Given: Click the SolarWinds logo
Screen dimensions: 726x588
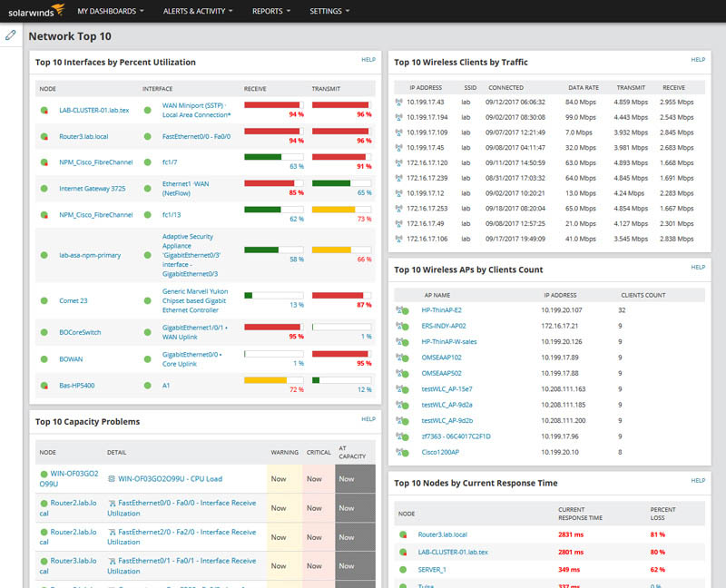Looking at the screenshot, I should (x=36, y=11).
